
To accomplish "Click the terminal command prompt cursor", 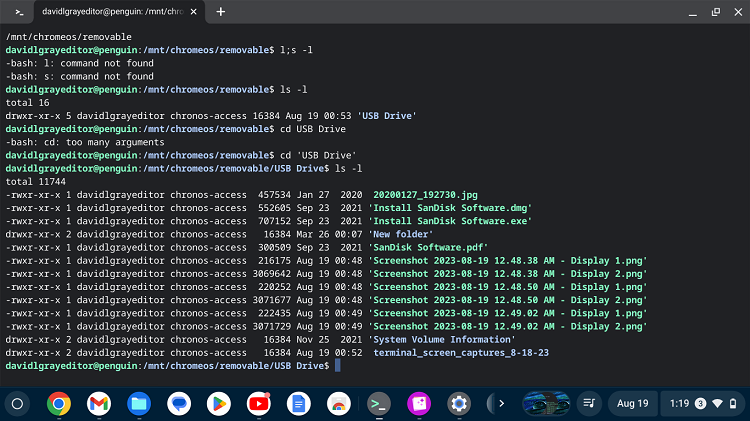I will 337,366.
